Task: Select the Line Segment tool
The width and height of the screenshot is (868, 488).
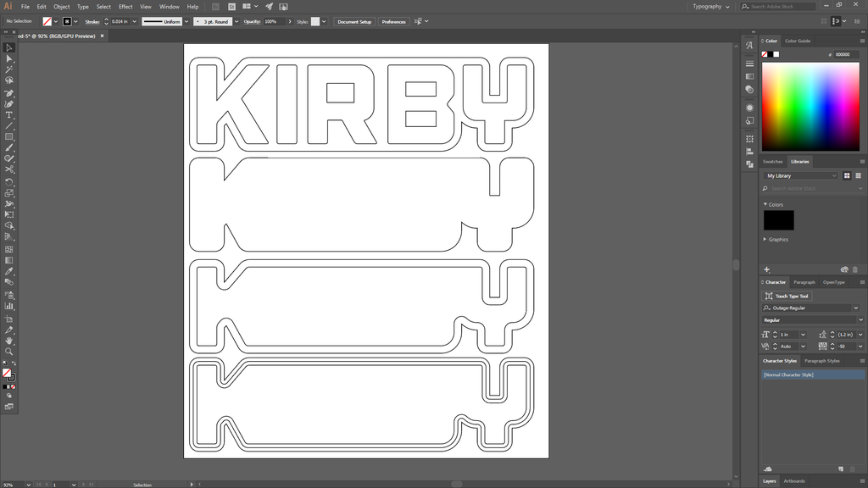Action: [9, 125]
